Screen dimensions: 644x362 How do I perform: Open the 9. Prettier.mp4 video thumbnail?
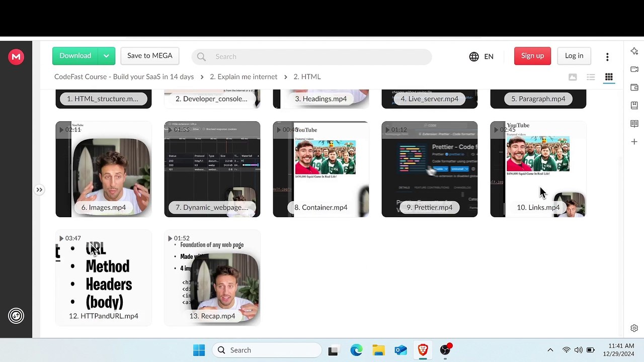(430, 169)
